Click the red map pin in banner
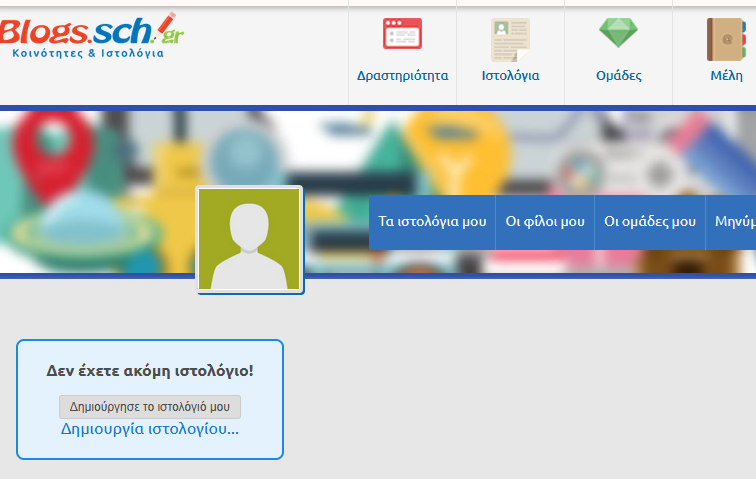This screenshot has height=479, width=756. pyautogui.click(x=55, y=143)
